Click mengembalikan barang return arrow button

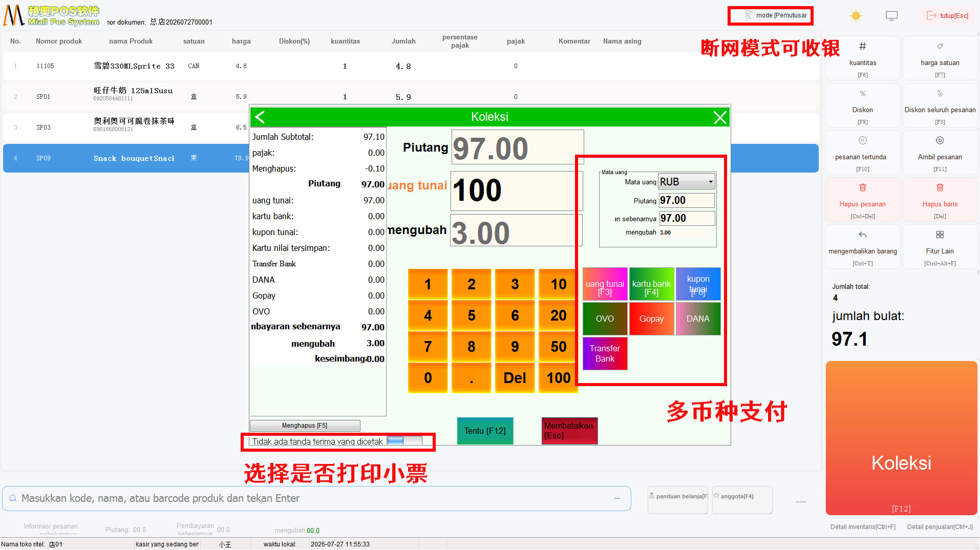(863, 247)
